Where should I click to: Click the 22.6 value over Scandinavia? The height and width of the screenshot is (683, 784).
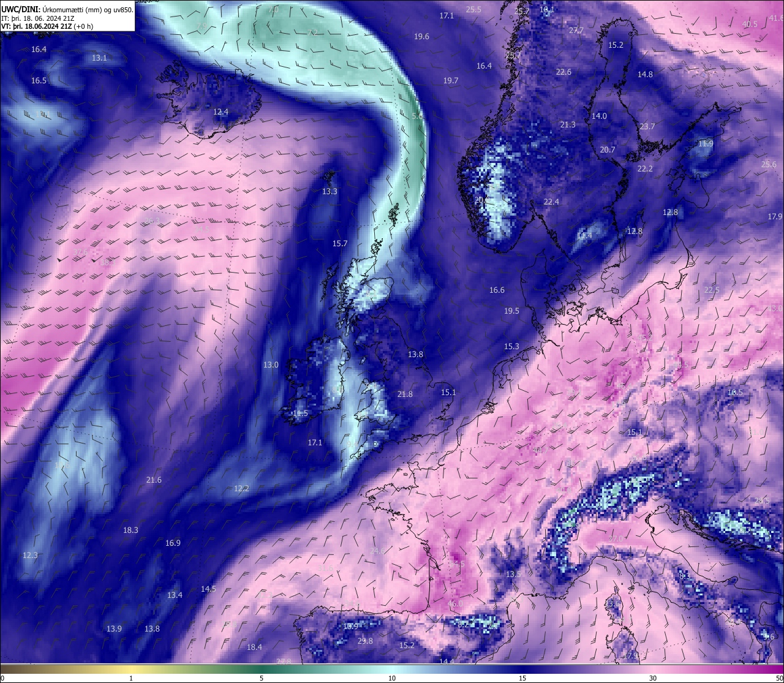pos(563,72)
